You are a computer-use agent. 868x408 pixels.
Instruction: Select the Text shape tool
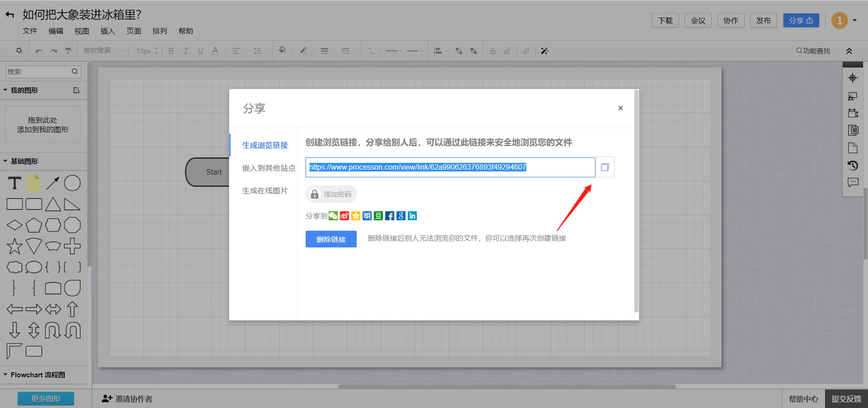(x=14, y=183)
